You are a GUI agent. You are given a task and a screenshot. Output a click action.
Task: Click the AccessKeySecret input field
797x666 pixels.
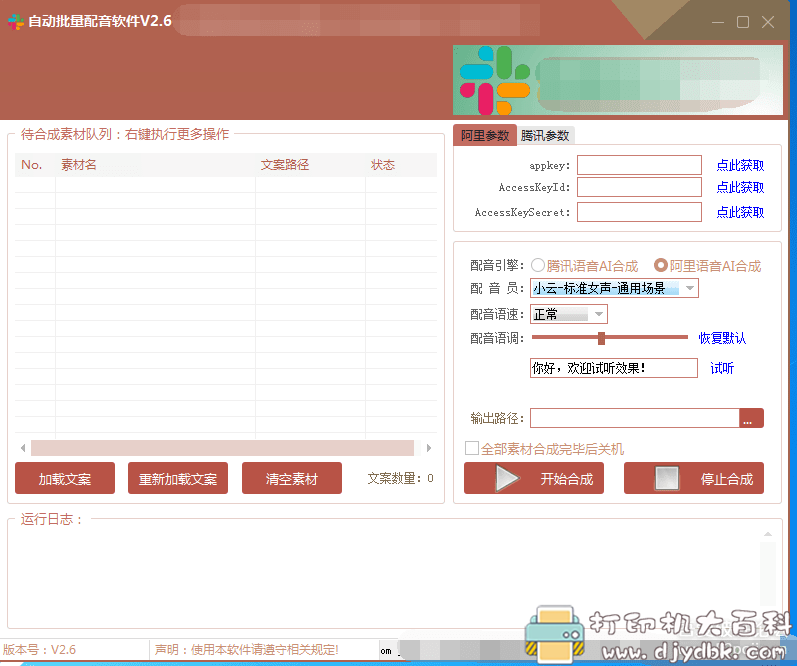(x=639, y=212)
